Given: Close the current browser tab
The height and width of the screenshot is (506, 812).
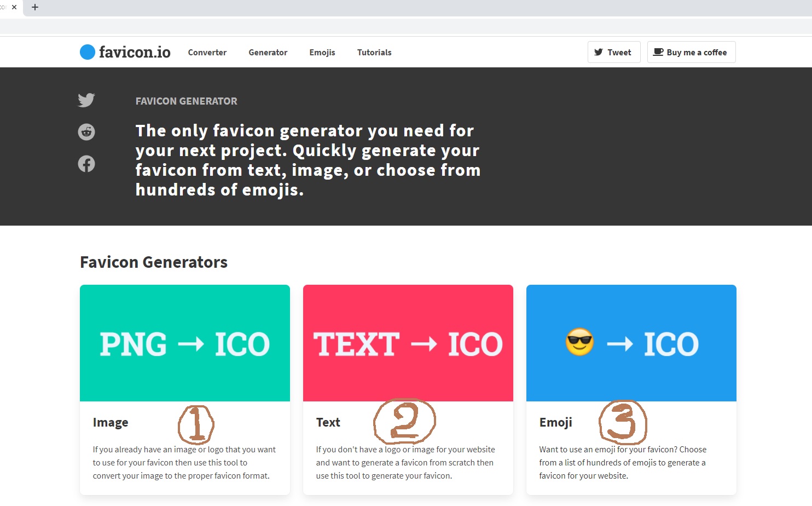Looking at the screenshot, I should pyautogui.click(x=14, y=7).
